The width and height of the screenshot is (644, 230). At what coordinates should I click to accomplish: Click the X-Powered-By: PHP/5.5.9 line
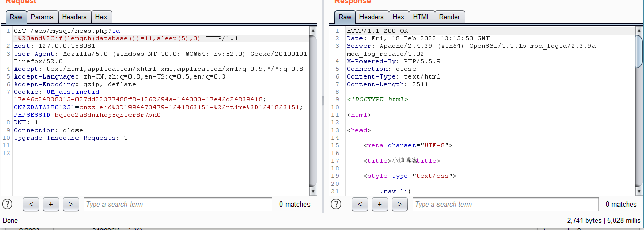click(x=394, y=61)
